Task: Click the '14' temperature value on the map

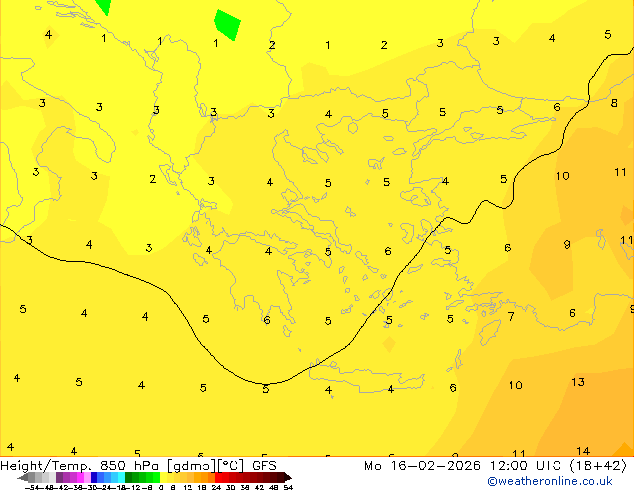Action: click(x=583, y=451)
